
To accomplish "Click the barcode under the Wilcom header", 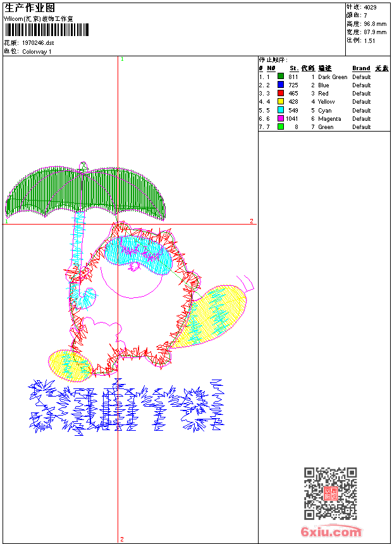I will point(47,30).
